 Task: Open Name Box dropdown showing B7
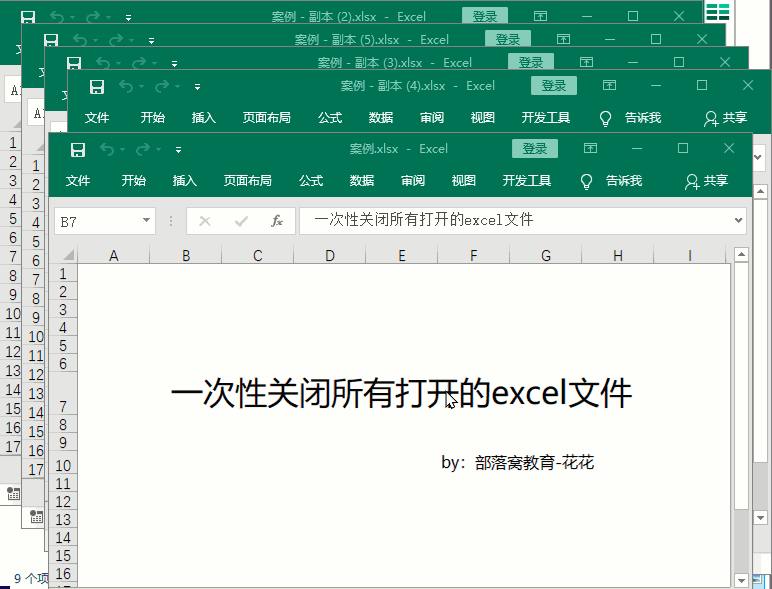(x=146, y=220)
